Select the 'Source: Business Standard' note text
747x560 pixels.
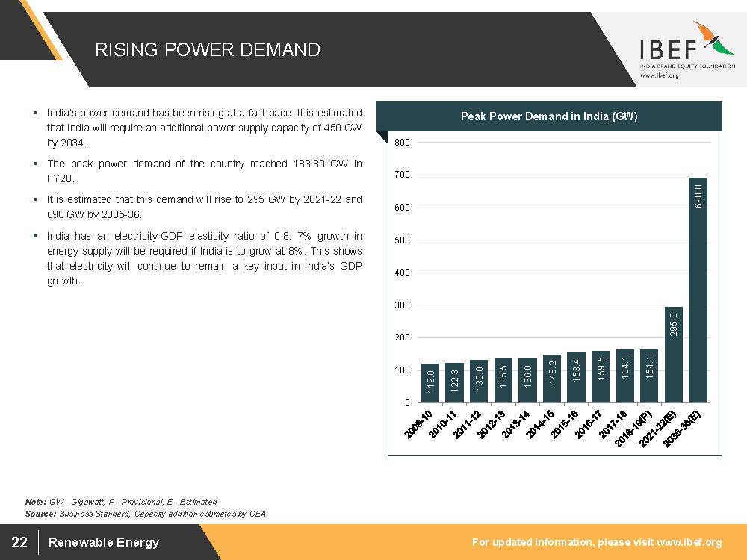146,514
